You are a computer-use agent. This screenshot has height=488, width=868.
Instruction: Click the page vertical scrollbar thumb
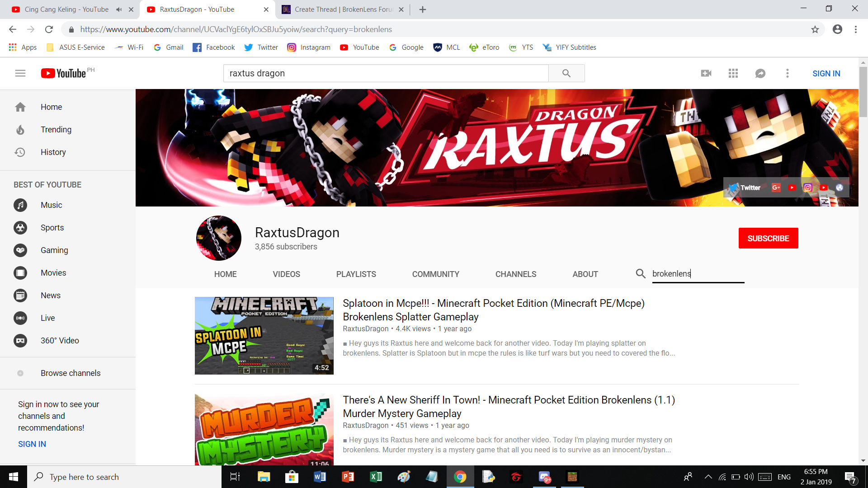(x=863, y=92)
